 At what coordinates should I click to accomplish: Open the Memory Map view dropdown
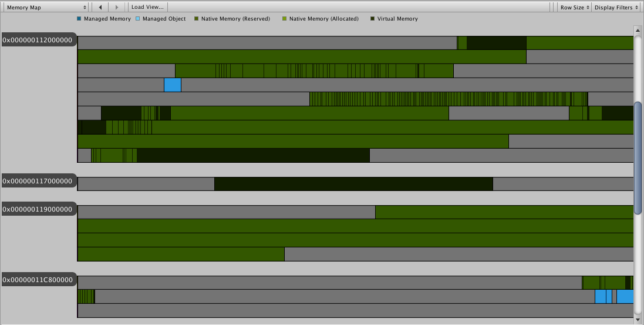(46, 7)
